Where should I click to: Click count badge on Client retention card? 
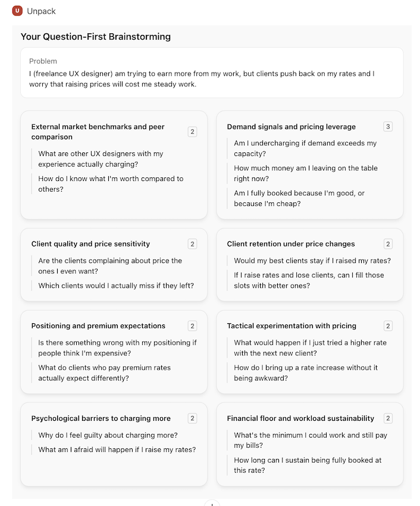click(x=388, y=244)
